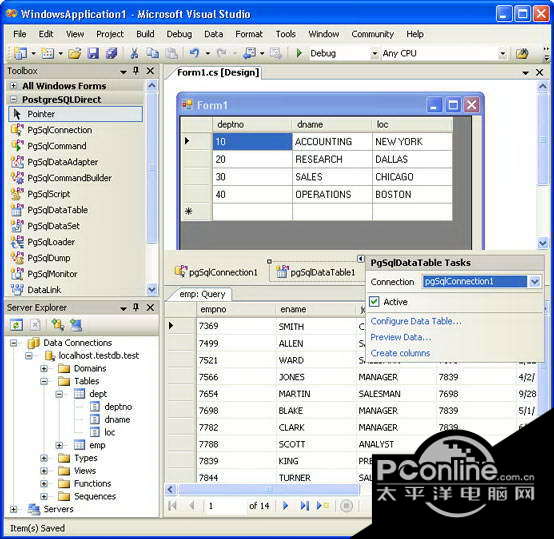This screenshot has width=554, height=539.
Task: Select the PgSqlScript component
Action: [x=48, y=194]
